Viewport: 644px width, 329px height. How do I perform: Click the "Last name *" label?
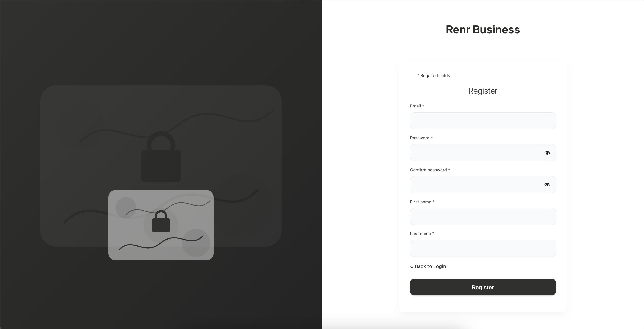pyautogui.click(x=422, y=234)
